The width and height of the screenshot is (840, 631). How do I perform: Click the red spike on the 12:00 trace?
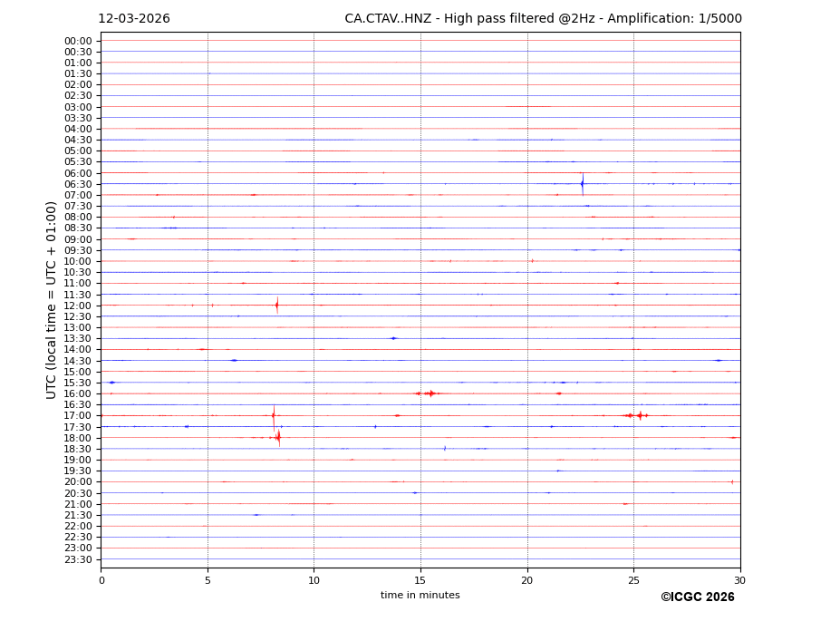277,306
